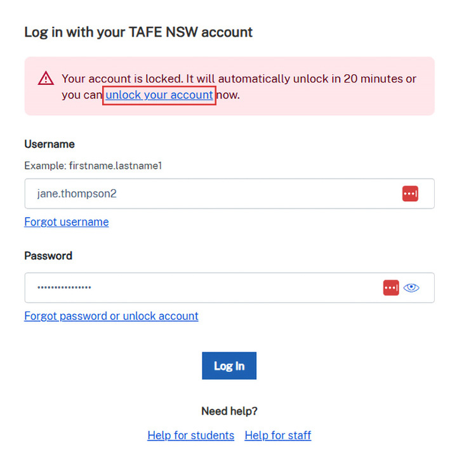The image size is (457, 476).
Task: Open 'Forgot password or unlock account' link
Action: pyautogui.click(x=111, y=316)
